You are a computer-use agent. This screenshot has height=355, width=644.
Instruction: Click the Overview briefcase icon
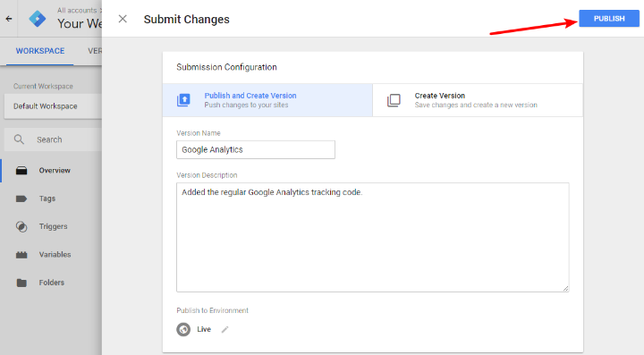pos(21,170)
